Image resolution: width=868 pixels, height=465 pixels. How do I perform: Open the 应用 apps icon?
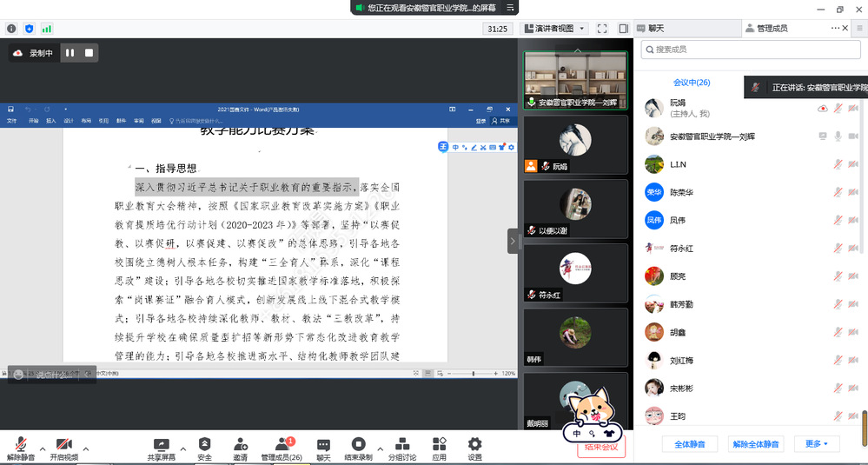[x=439, y=445]
